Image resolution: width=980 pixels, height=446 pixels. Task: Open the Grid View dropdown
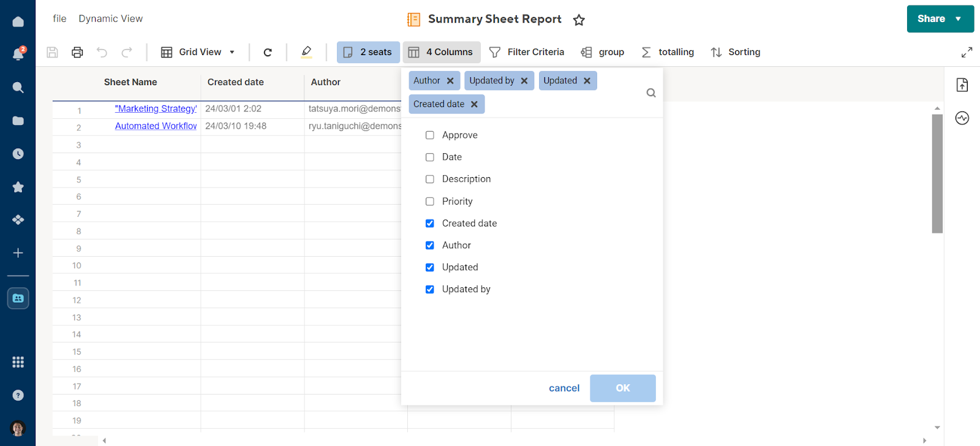198,52
